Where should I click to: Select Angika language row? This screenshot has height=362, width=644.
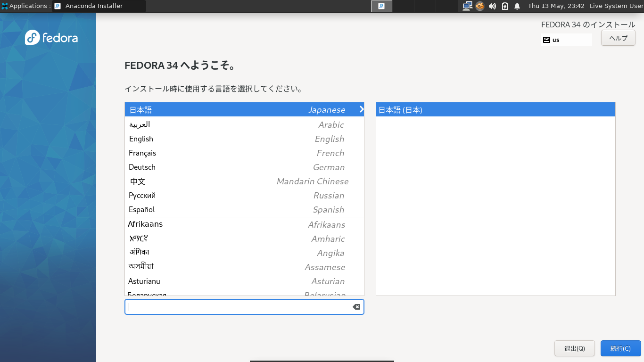tap(244, 253)
